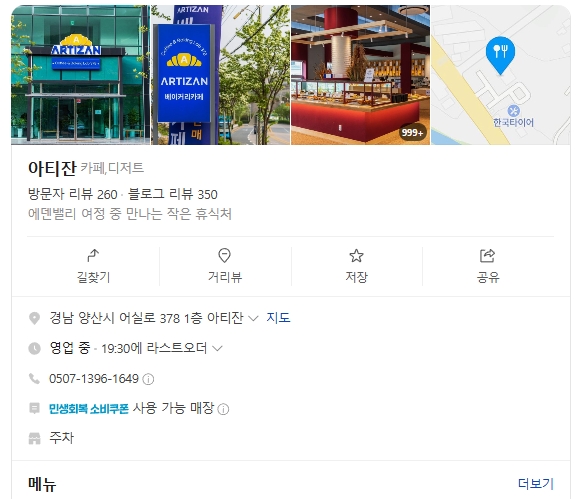Click 블로그 리뷰 350 review count
The image size is (588, 499).
tap(172, 194)
